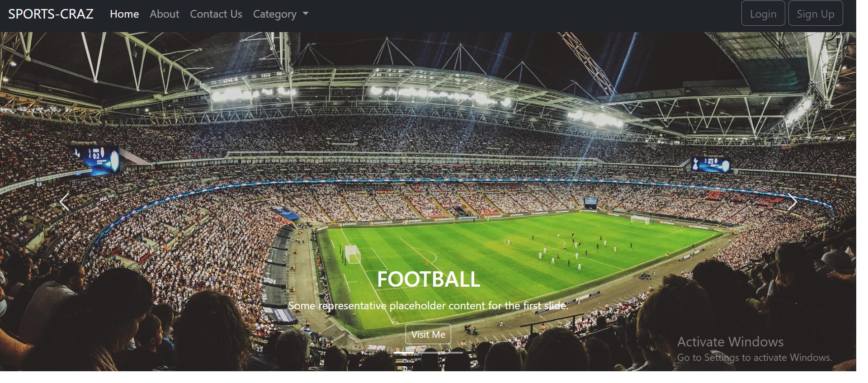Viewport: 868px width, 383px height.
Task: Click the left stadium scoreboard showing 0-2
Action: 98,159
